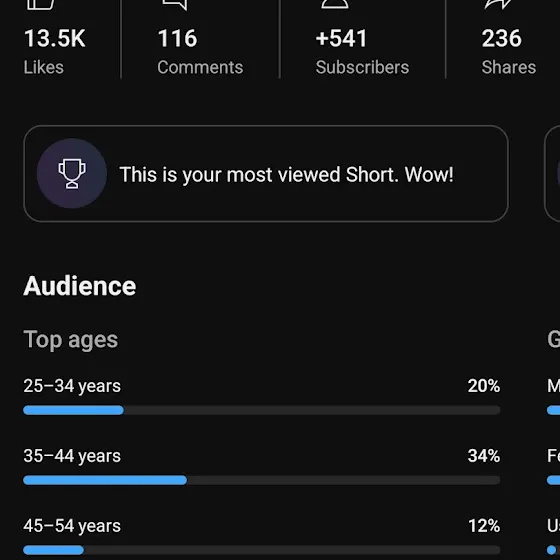
Task: Tap the trophy icon in the achievement card
Action: (72, 173)
